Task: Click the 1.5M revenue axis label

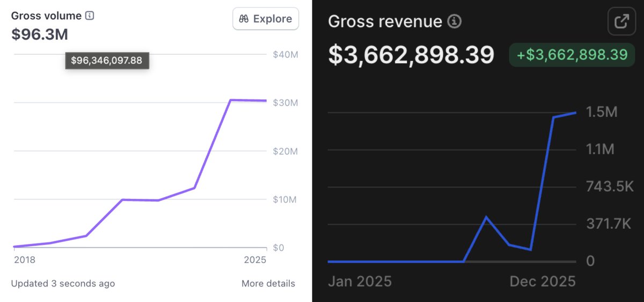Action: [602, 112]
